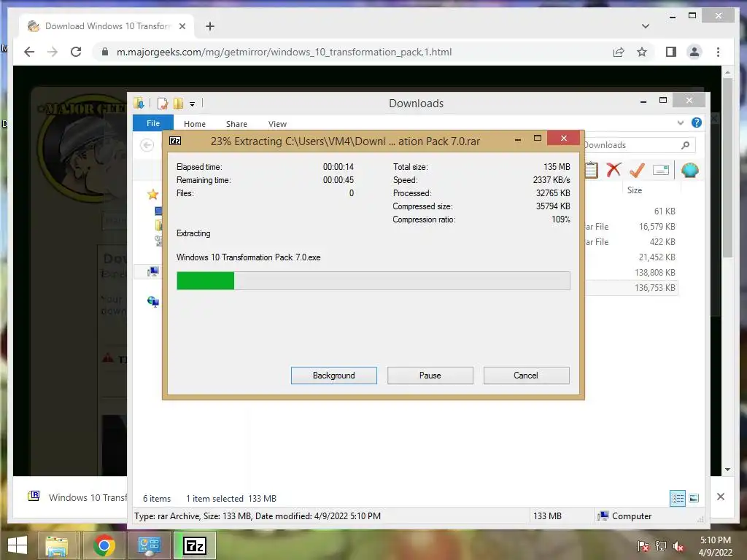Click the search Downloads field
Image resolution: width=747 pixels, height=560 pixels.
[x=638, y=145]
